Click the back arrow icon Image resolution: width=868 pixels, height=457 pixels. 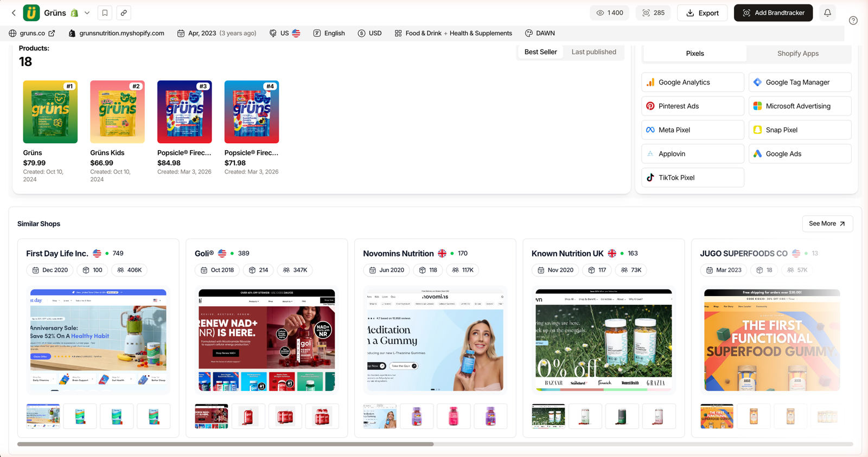point(14,13)
